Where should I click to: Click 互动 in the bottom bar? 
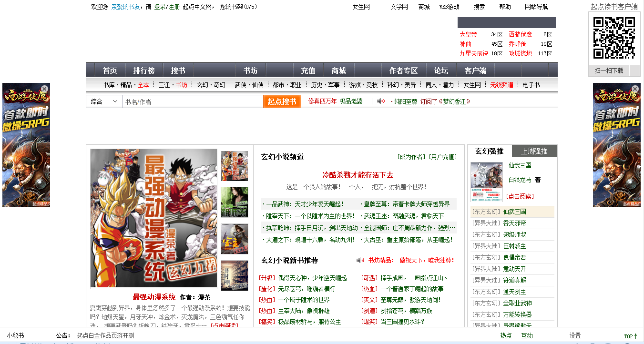(x=527, y=335)
